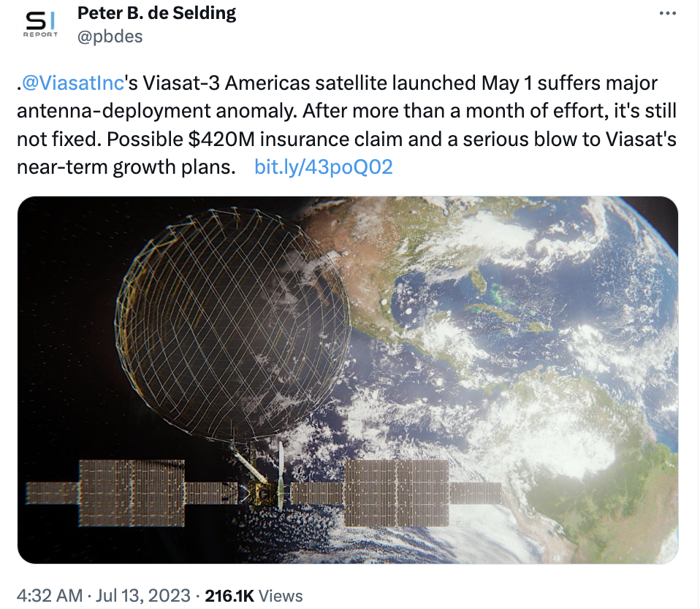The height and width of the screenshot is (609, 700).
Task: Click the 216.1K view count
Action: point(229,596)
